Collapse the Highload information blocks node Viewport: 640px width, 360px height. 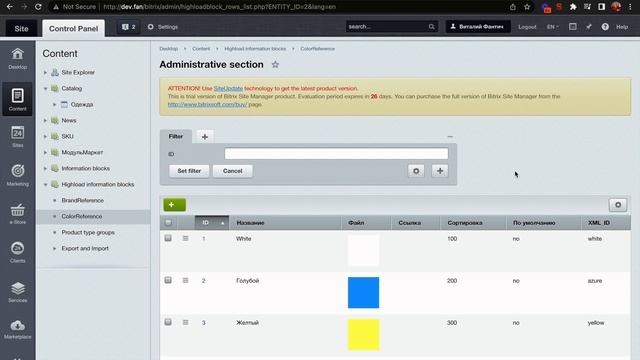(x=45, y=184)
